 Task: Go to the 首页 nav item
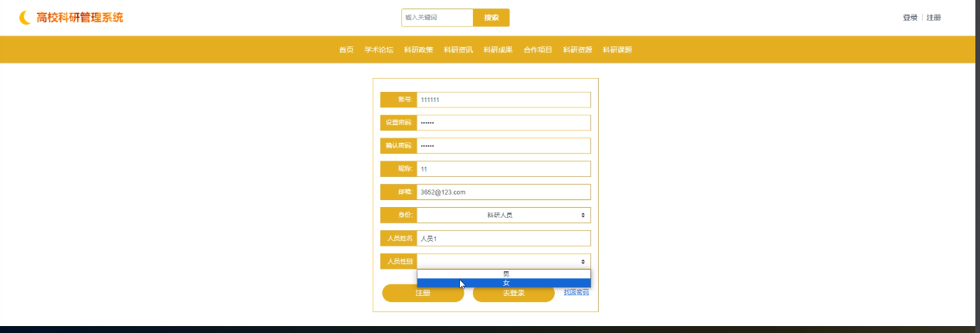(346, 49)
